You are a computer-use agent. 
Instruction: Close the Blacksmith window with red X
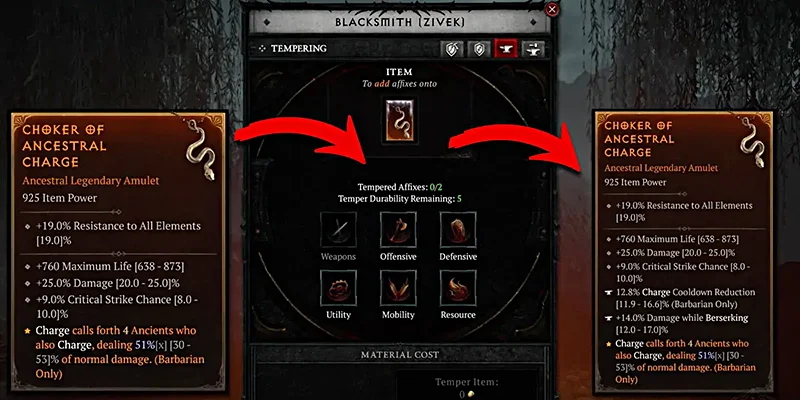click(x=551, y=10)
